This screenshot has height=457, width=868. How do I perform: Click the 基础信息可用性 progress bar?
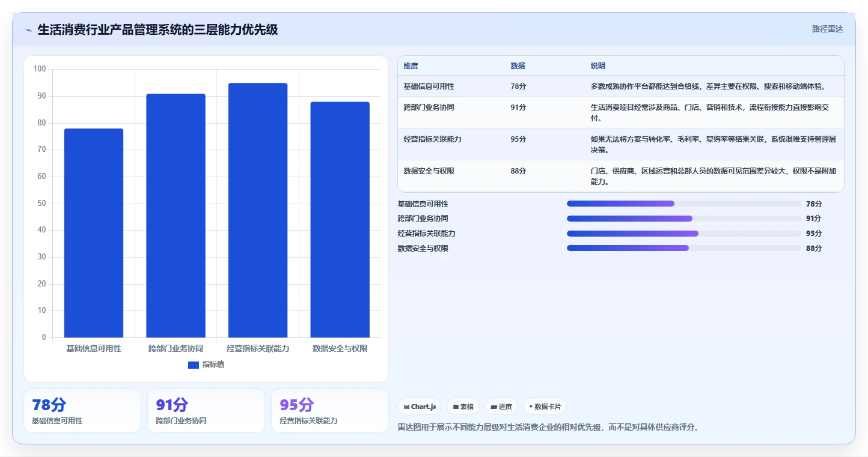point(683,204)
